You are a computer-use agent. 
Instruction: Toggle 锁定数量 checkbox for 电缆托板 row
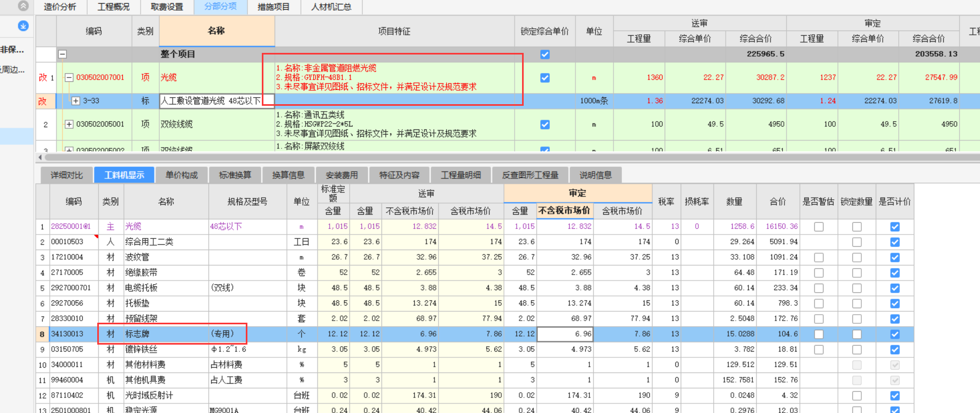[x=857, y=288]
